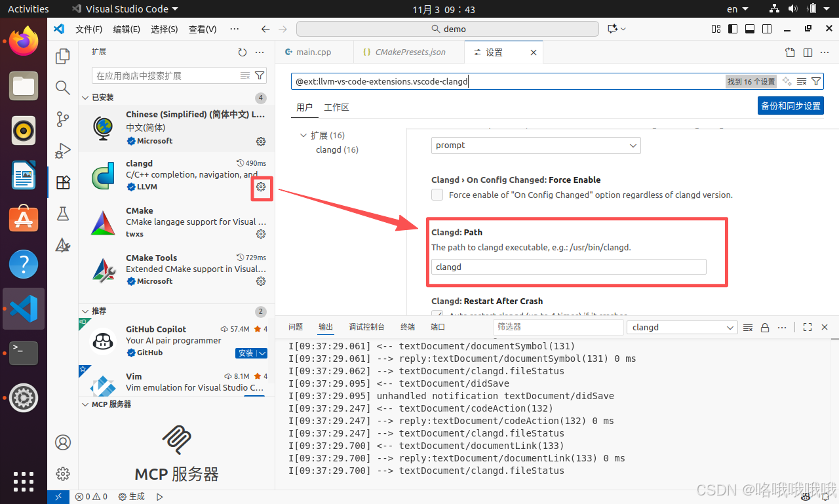Viewport: 839px width, 504px height.
Task: Open Run and Debug view
Action: coord(63,151)
